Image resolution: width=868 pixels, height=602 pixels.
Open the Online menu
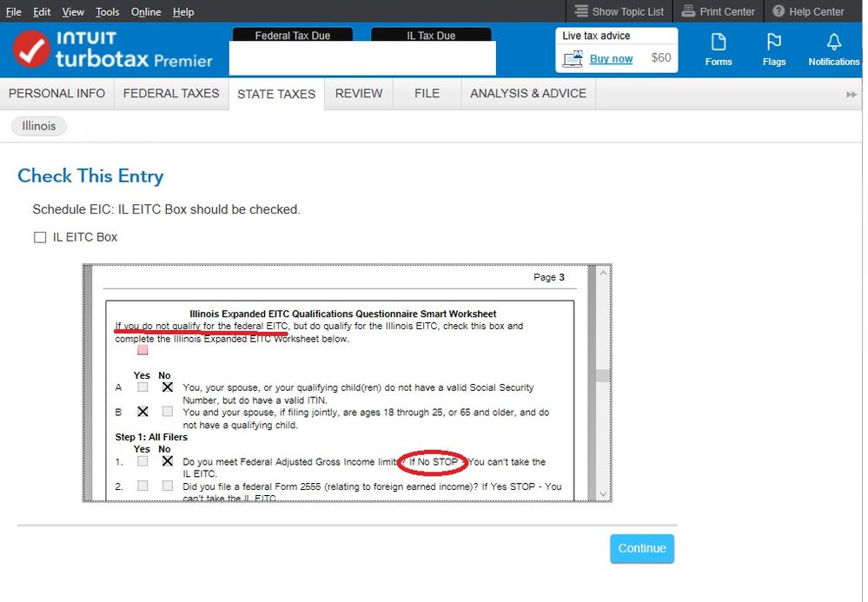[146, 12]
